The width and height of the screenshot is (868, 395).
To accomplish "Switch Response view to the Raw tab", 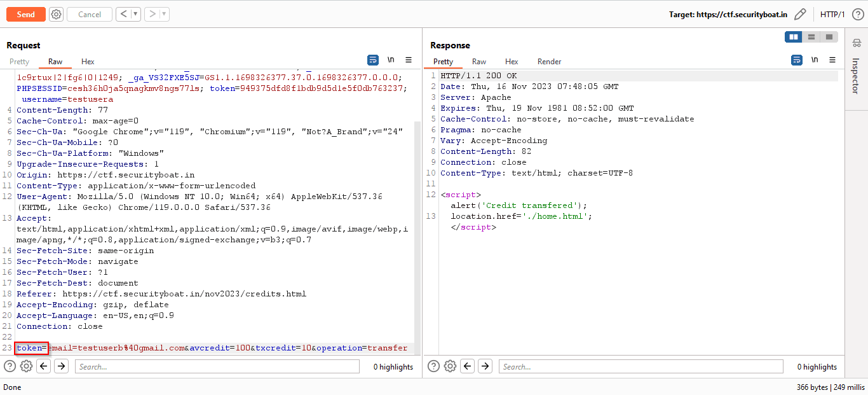I will [x=479, y=62].
